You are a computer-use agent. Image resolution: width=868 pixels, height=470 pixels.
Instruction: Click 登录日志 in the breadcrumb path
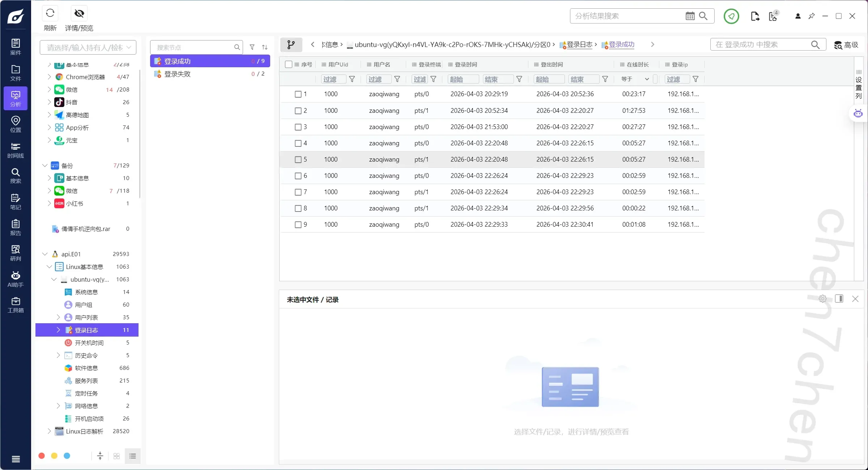(579, 44)
